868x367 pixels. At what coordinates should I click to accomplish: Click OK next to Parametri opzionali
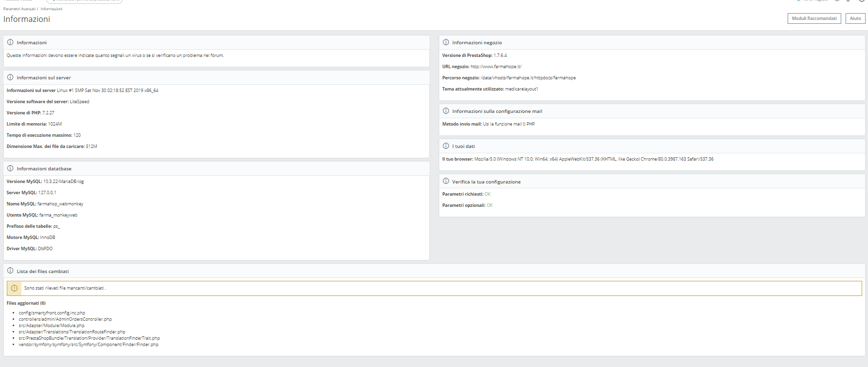point(490,205)
